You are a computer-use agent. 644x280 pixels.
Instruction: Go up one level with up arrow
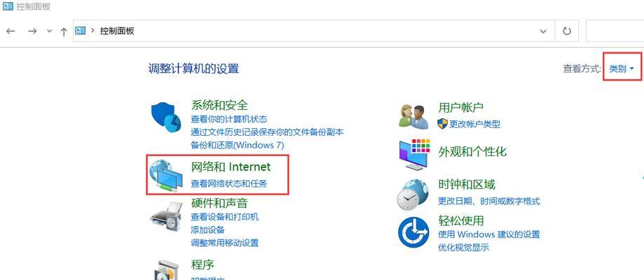coord(64,31)
